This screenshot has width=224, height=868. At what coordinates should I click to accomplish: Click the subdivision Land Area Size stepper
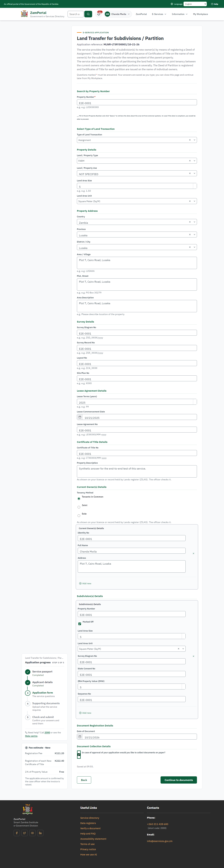pyautogui.click(x=183, y=636)
